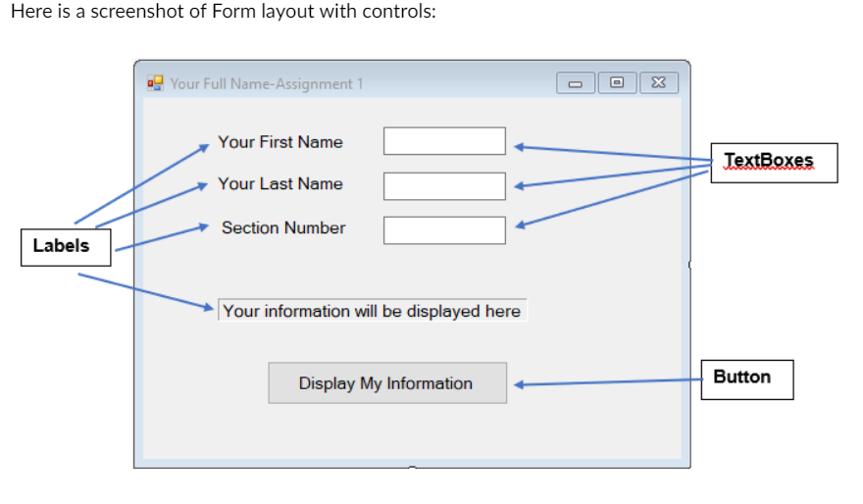Focus the Your Last Name text box
Viewport: 863px width, 504px height.
click(x=444, y=186)
